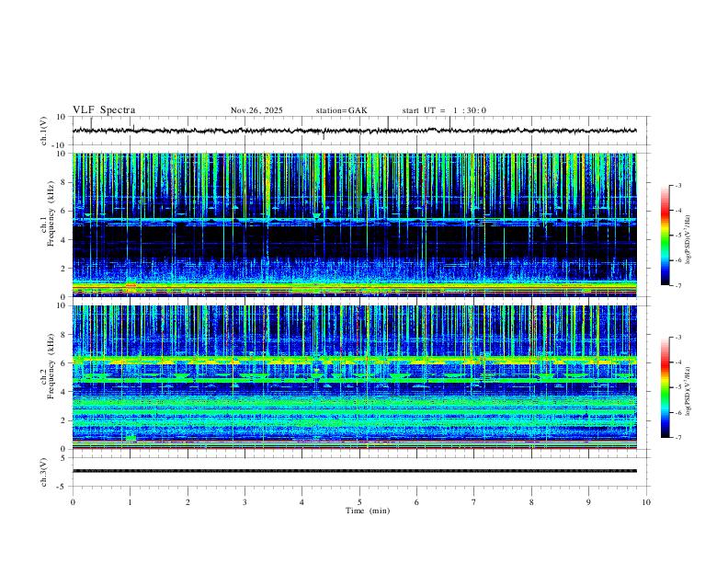Click the 8 minute tick on time axis

pyautogui.click(x=531, y=502)
